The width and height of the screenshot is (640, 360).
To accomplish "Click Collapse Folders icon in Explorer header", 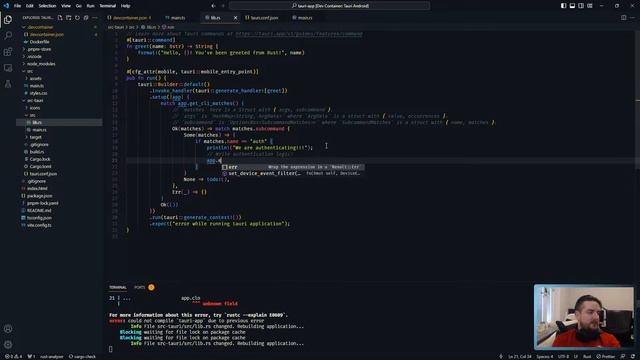I will 86,18.
